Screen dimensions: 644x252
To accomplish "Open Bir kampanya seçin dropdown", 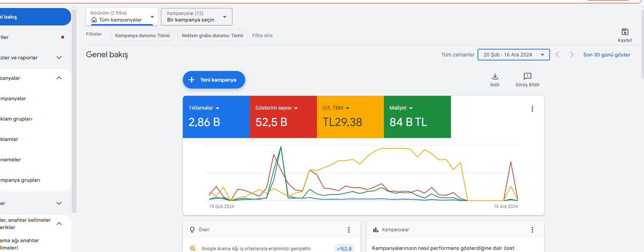I will tap(197, 17).
